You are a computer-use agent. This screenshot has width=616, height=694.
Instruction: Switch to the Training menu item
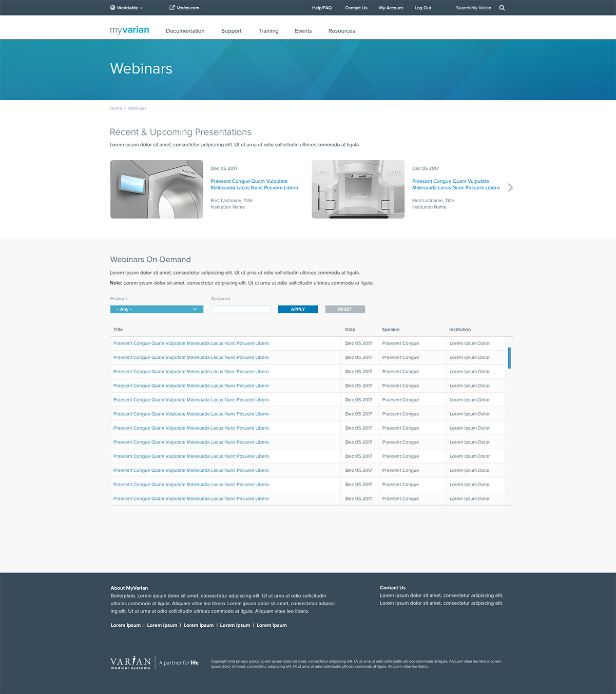click(x=268, y=31)
